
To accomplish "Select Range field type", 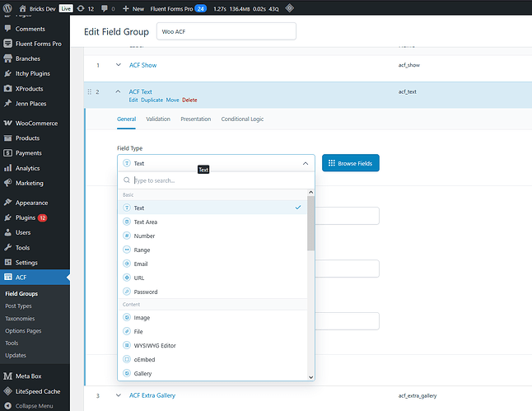I will [x=212, y=250].
